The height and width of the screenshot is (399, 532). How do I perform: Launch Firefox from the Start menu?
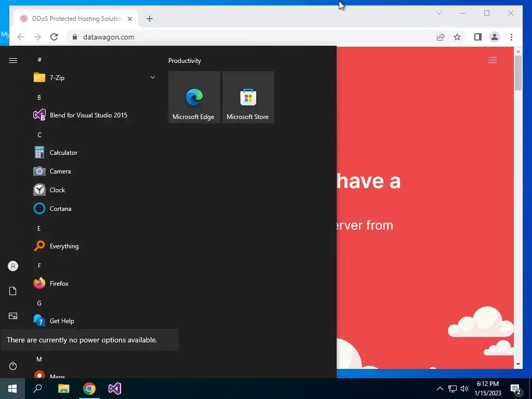click(95, 283)
